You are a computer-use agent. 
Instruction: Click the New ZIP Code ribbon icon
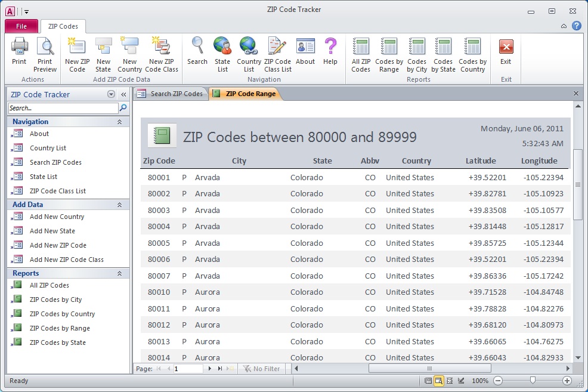[77, 46]
